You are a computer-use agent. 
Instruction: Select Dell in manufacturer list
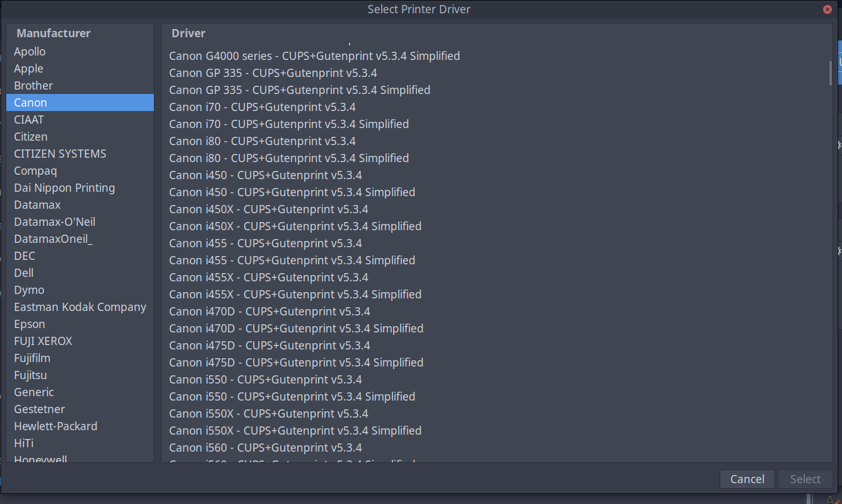click(x=24, y=273)
